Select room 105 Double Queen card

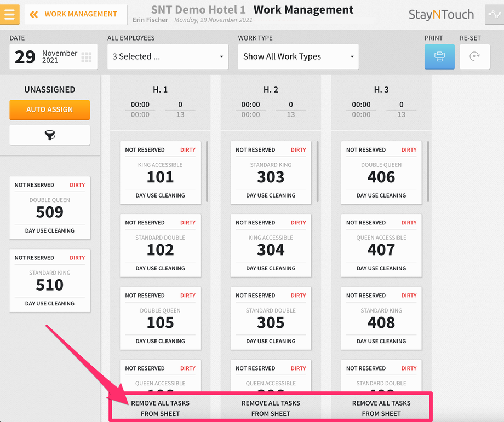(x=160, y=319)
